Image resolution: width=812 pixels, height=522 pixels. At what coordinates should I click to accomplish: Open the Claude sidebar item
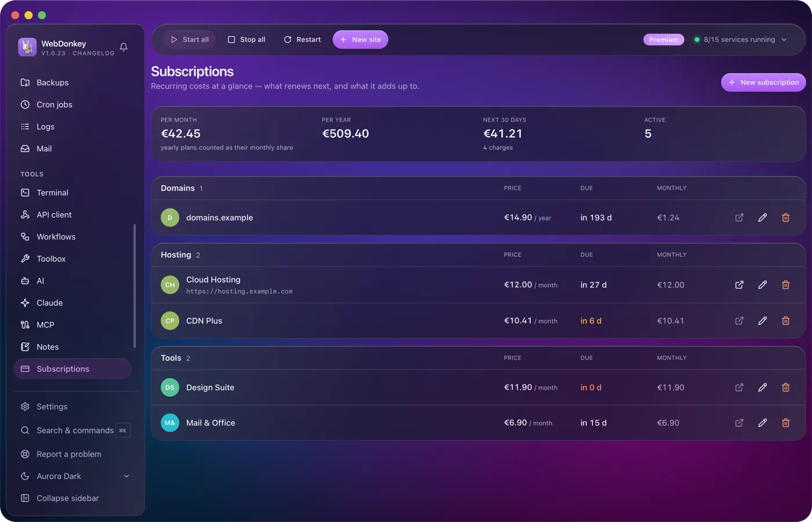coord(72,303)
